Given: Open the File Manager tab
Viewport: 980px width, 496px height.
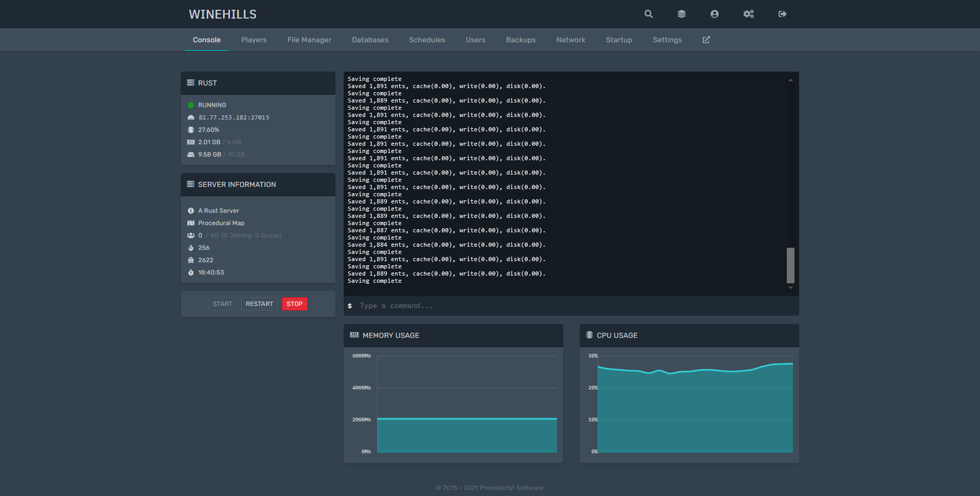Looking at the screenshot, I should pos(309,40).
